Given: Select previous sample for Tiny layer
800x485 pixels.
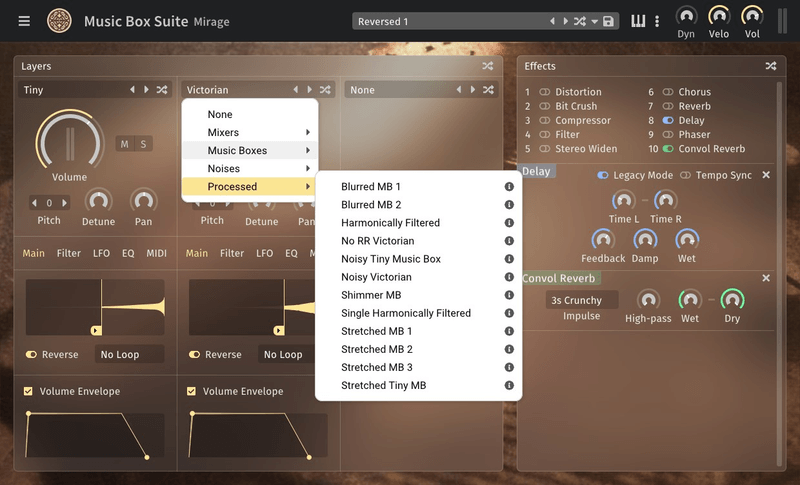Looking at the screenshot, I should 132,90.
